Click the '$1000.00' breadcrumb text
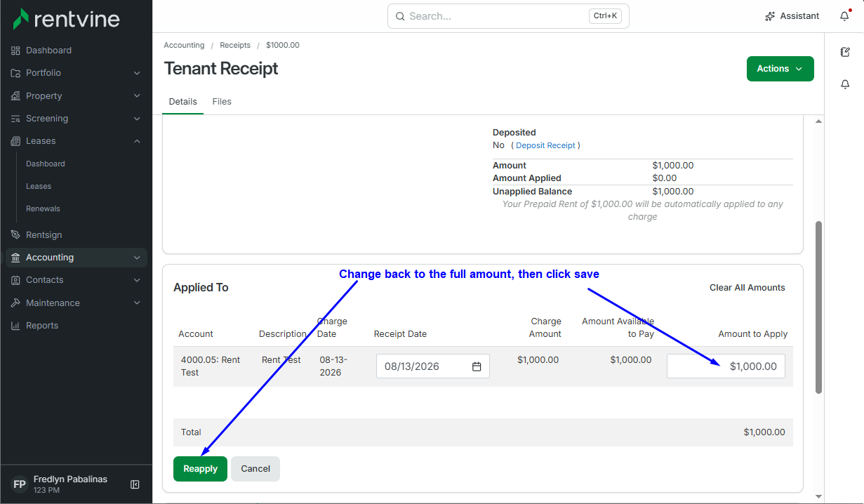The width and height of the screenshot is (864, 504). (283, 45)
